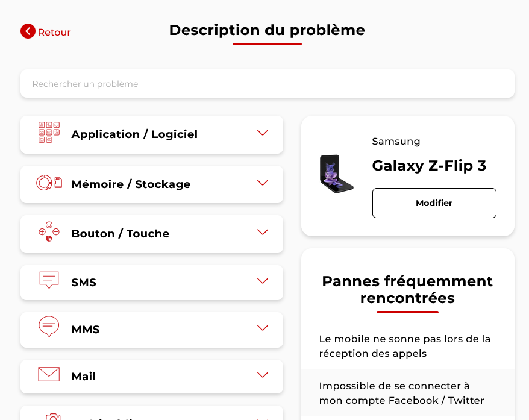Expand the Mail section chevron

click(x=262, y=375)
